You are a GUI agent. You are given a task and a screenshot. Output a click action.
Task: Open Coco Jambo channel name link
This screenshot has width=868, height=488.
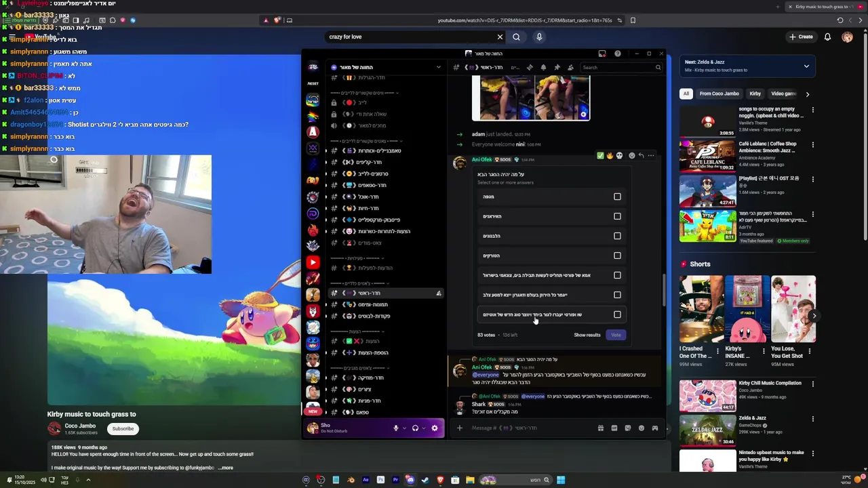[80, 426]
